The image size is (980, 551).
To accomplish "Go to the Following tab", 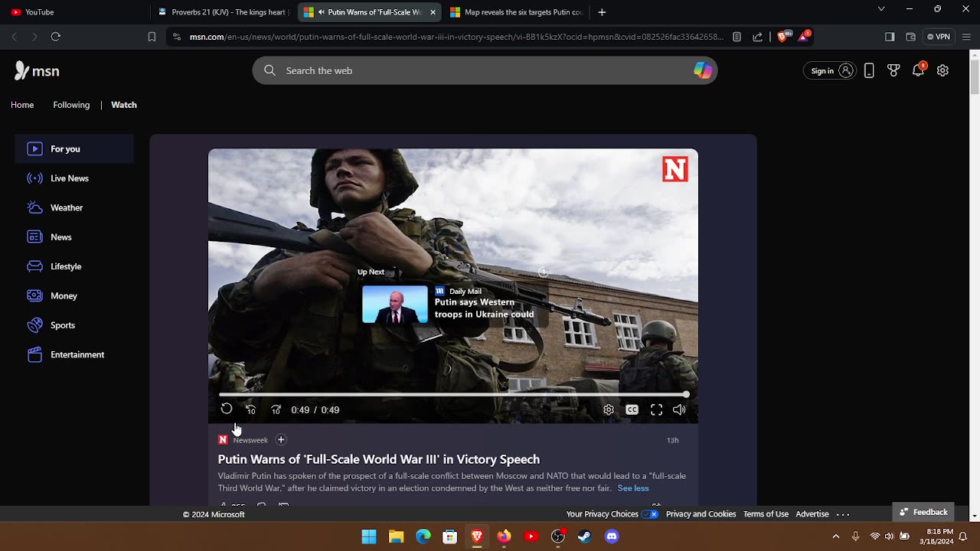I will (71, 105).
